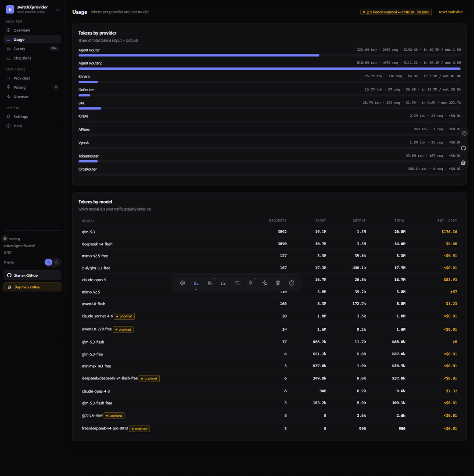The height and width of the screenshot is (476, 474).
Task: Click the active: Agent Router2 status text
Action: coord(19,246)
